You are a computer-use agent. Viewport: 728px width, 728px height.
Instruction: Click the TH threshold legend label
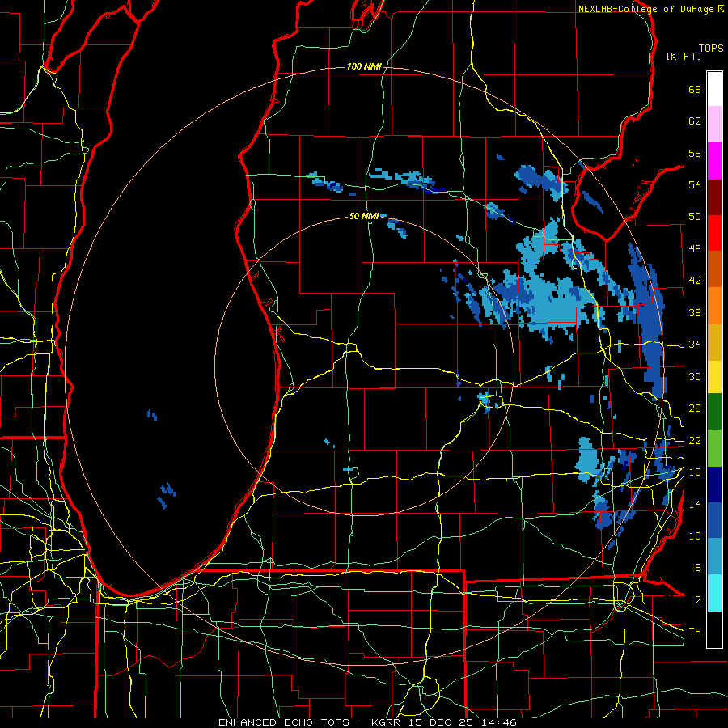pyautogui.click(x=695, y=631)
